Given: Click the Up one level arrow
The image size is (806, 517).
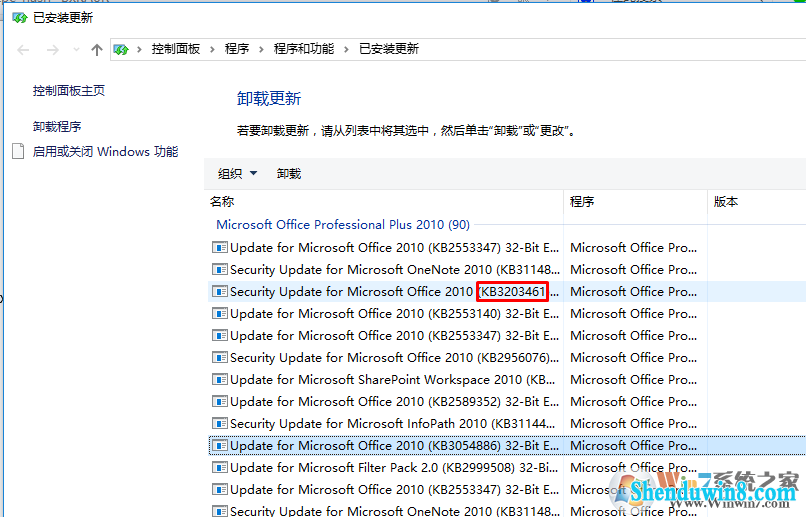Looking at the screenshot, I should click(x=97, y=50).
